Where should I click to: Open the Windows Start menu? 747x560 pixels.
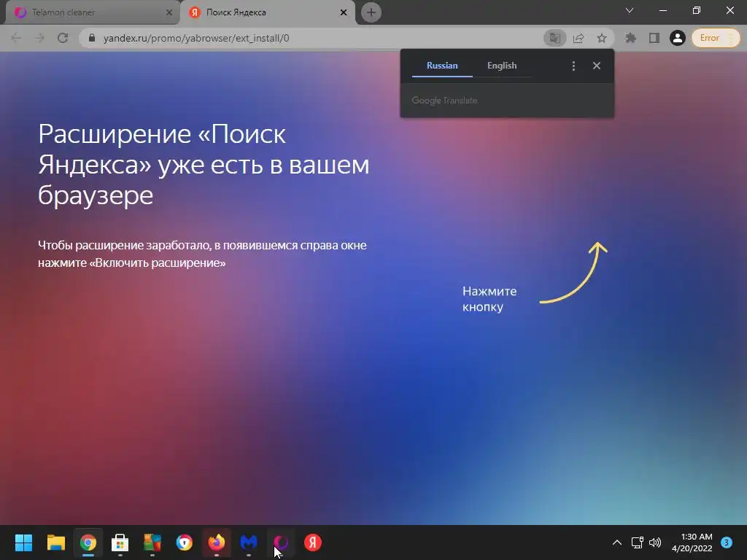pos(23,542)
